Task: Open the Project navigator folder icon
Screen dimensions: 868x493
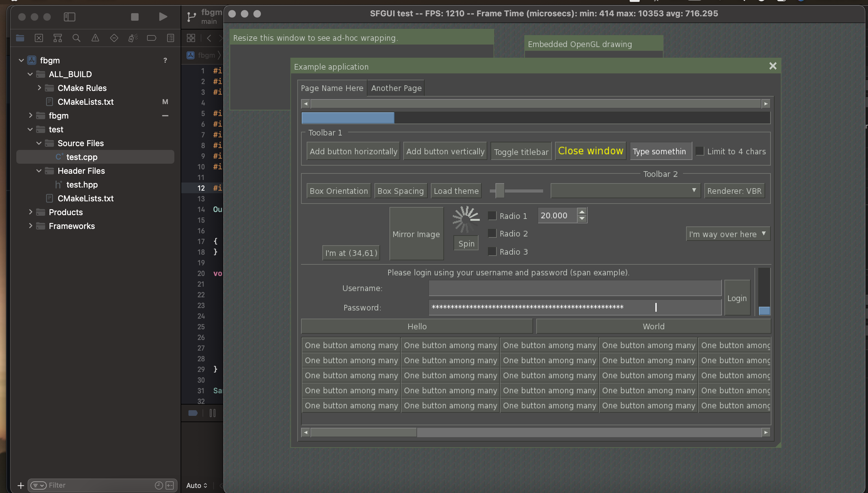Action: (20, 38)
